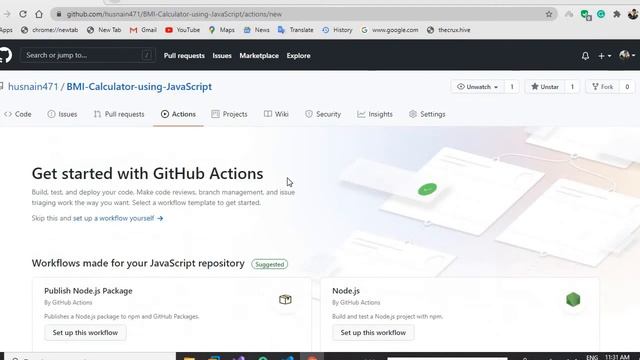Open husnain471 profile link
Viewport: 640px width, 360px height.
33,87
